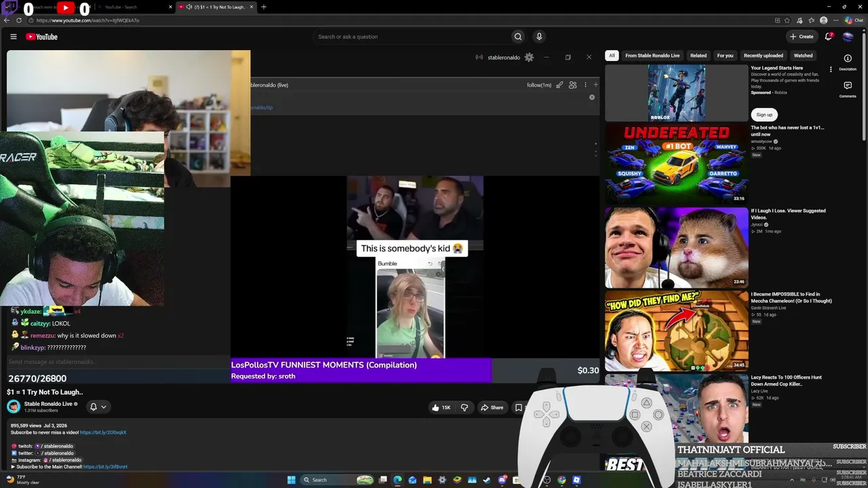868x488 pixels.
Task: Click the Create button
Action: click(x=802, y=37)
